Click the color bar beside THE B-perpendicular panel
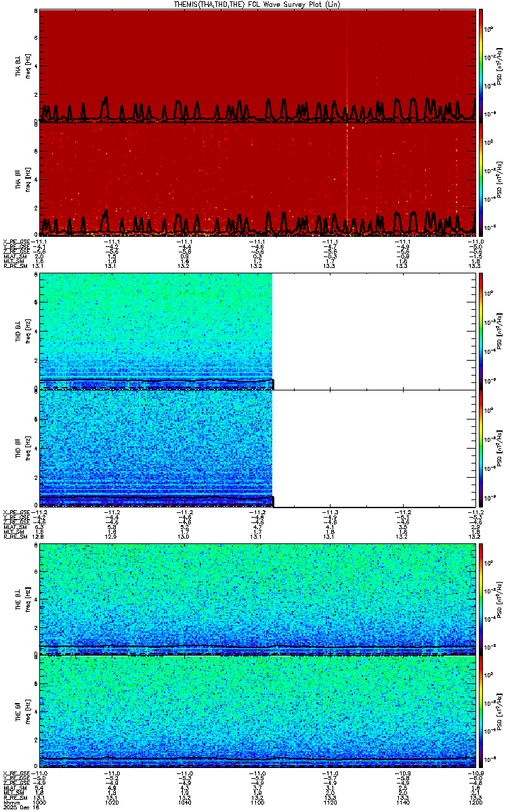Screen dimensions: 508x812 (482, 599)
